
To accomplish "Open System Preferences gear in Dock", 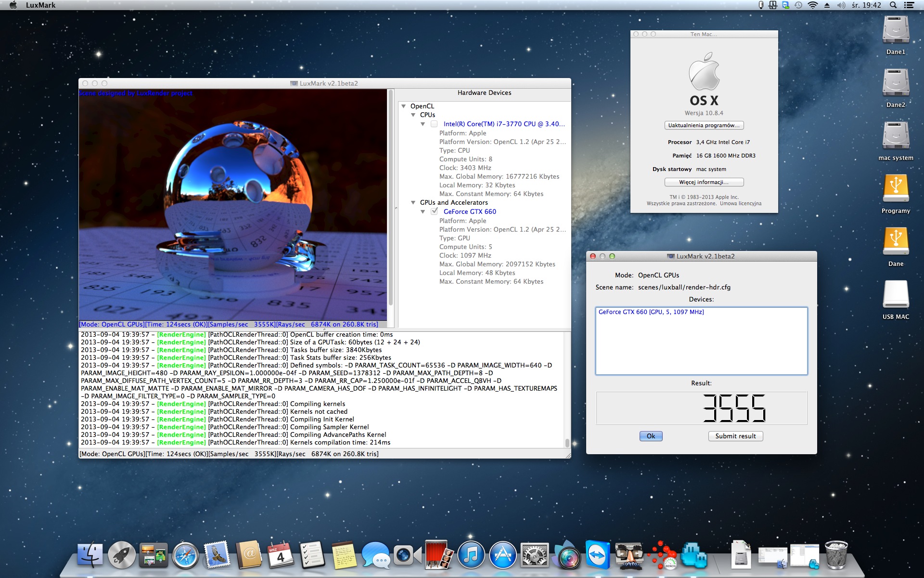I will (534, 555).
